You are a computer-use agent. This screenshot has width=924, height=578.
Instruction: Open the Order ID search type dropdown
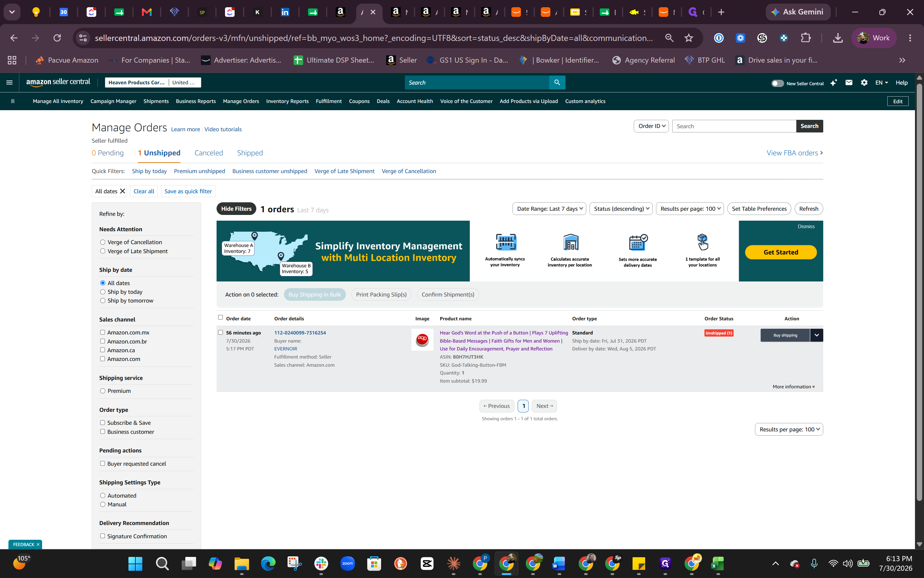(651, 126)
